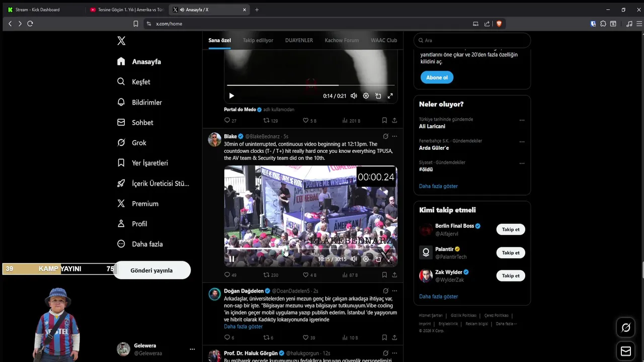644x362 pixels.
Task: Expand Doğan Dağdelen post with Daha fazla göster
Action: coord(243,326)
